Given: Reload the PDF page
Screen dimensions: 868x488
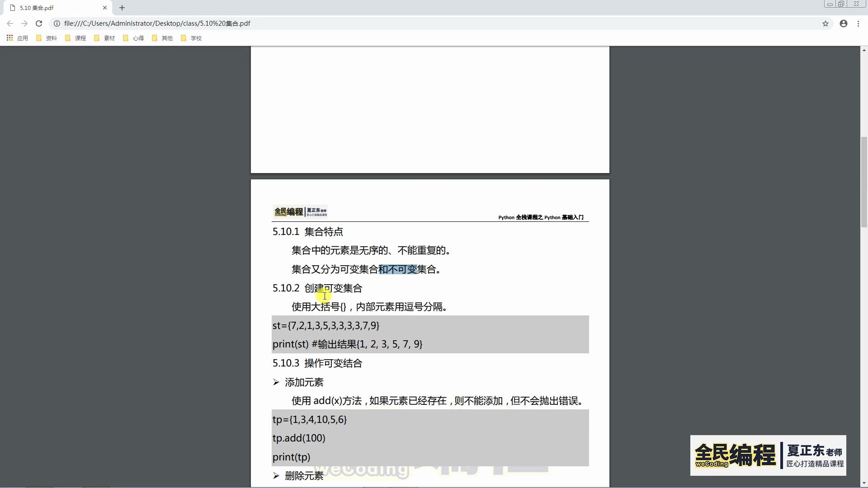Looking at the screenshot, I should [x=39, y=23].
